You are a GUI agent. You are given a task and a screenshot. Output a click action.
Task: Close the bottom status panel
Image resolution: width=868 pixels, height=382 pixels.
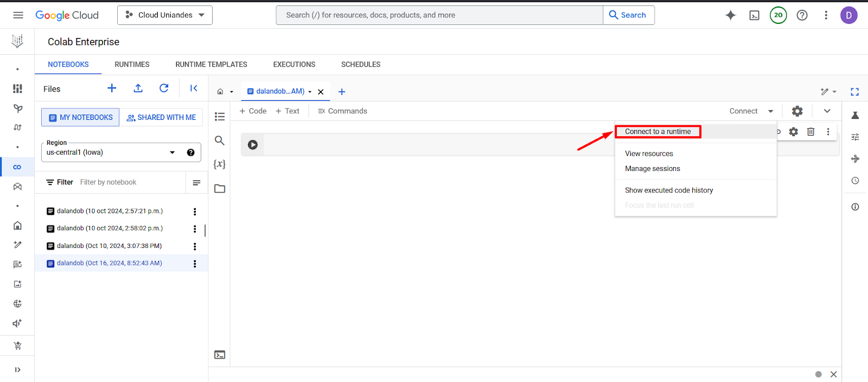click(x=834, y=374)
